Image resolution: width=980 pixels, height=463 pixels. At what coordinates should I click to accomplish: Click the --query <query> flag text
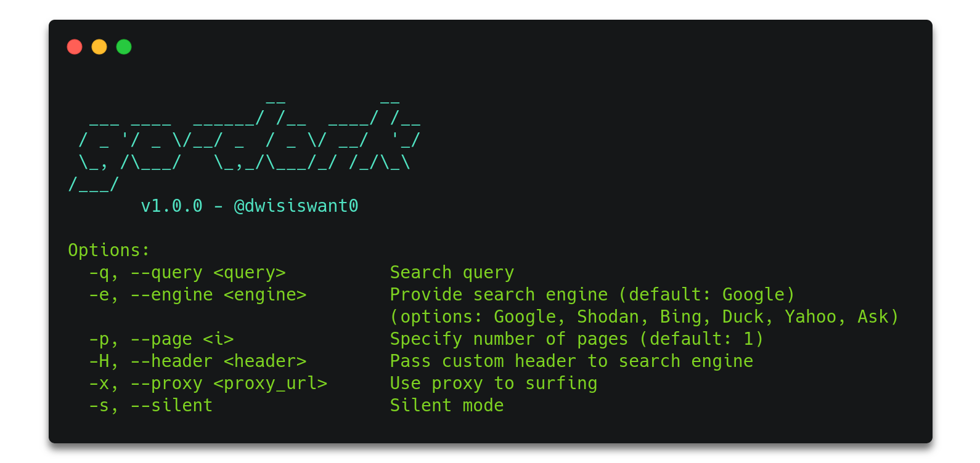tap(208, 272)
